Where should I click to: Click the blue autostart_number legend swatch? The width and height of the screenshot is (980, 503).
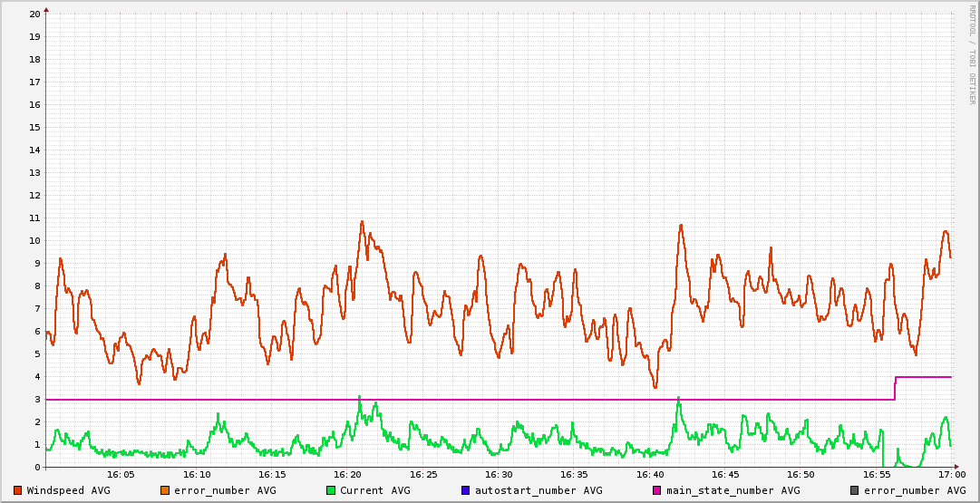coord(465,490)
